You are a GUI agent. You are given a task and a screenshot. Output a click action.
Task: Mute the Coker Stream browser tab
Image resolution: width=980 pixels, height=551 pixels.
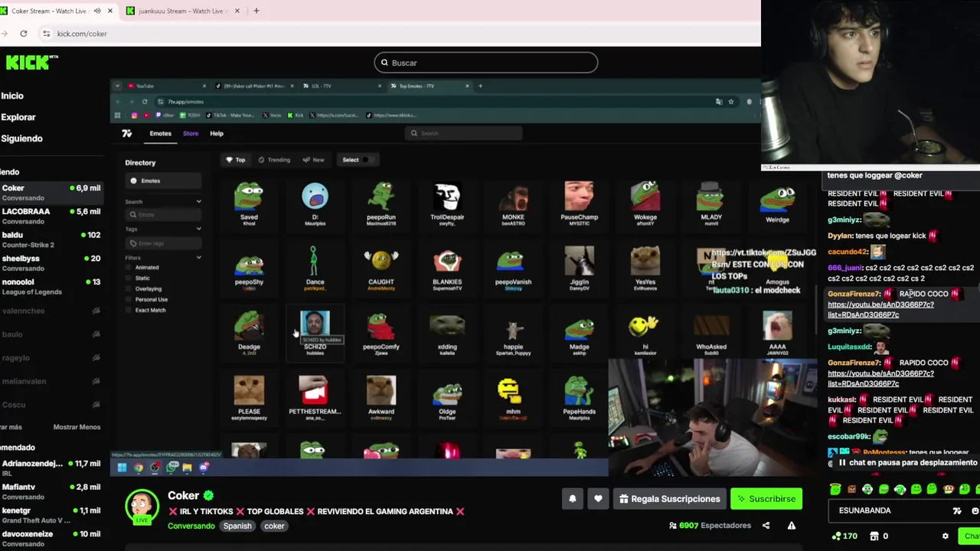(x=97, y=11)
